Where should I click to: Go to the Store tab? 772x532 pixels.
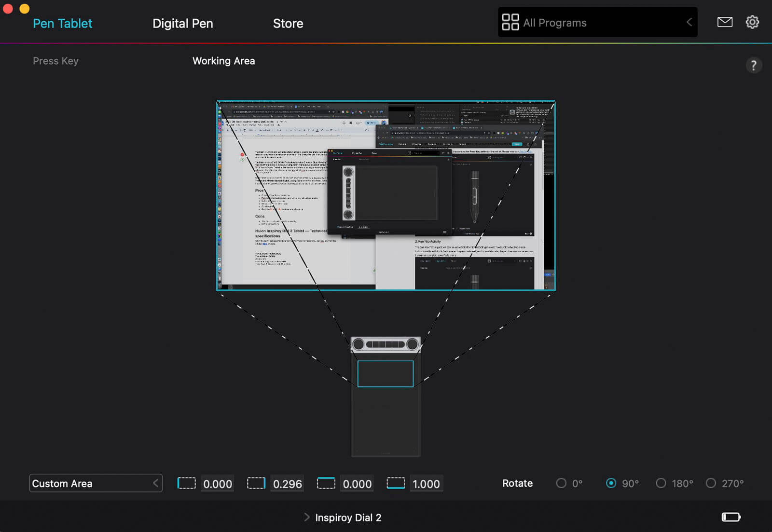pyautogui.click(x=288, y=24)
